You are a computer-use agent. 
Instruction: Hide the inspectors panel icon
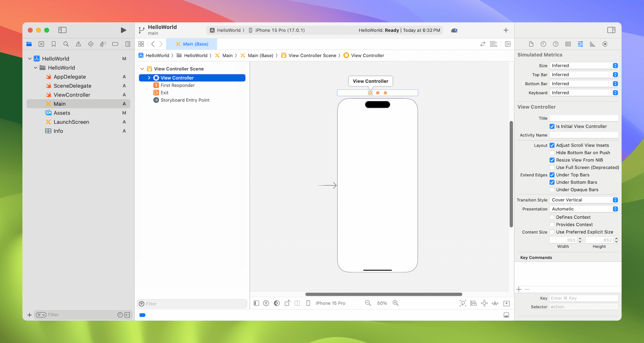611,30
